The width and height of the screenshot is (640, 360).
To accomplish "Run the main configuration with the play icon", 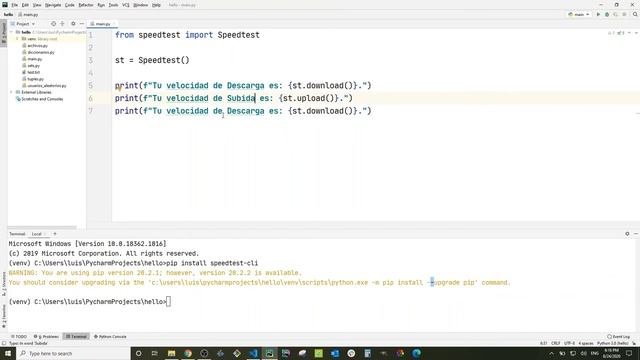I will 598,14.
